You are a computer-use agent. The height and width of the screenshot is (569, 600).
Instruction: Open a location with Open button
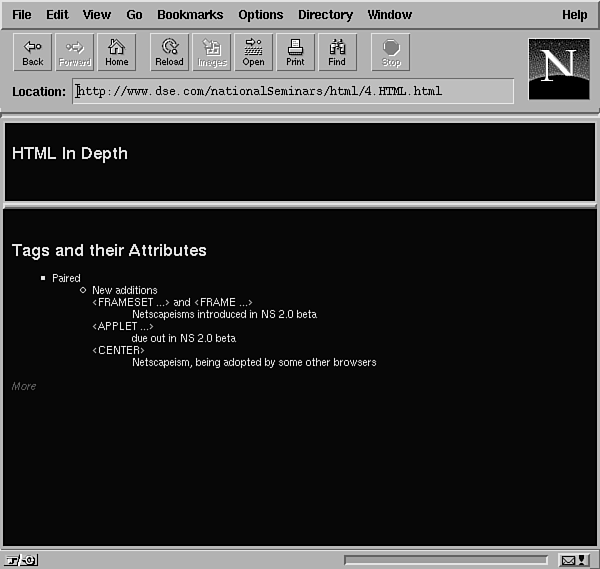(253, 53)
